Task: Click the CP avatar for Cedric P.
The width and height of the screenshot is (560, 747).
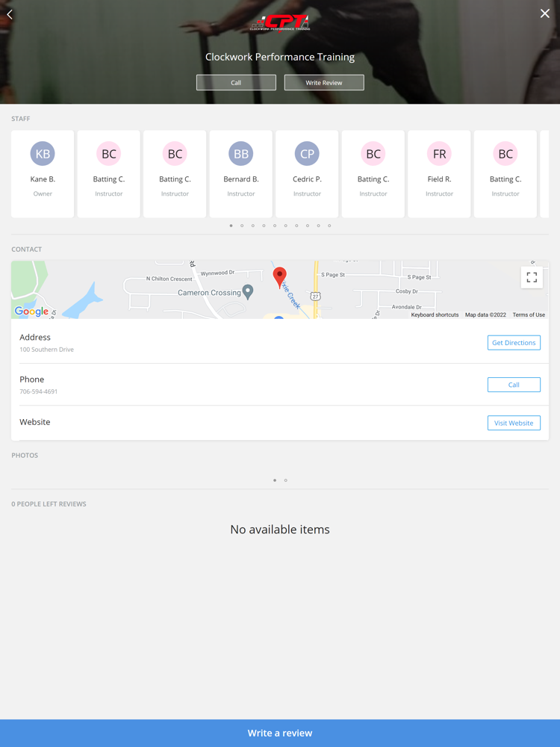Action: click(307, 153)
